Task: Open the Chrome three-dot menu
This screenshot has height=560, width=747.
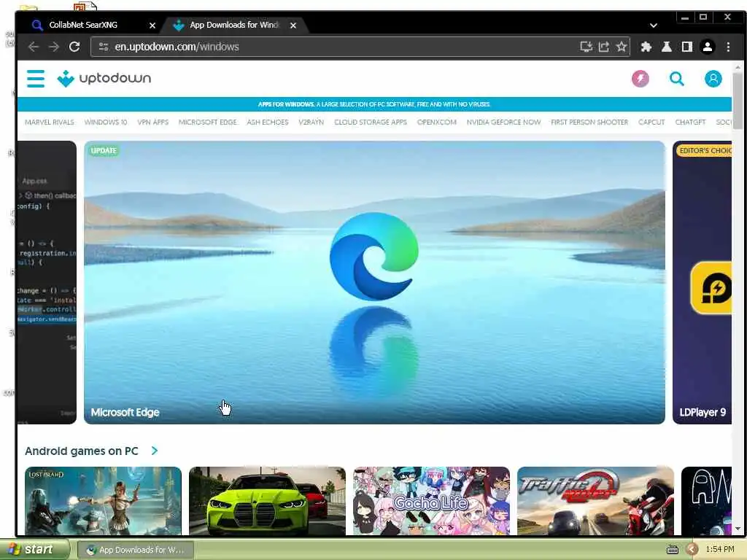Action: pyautogui.click(x=728, y=47)
